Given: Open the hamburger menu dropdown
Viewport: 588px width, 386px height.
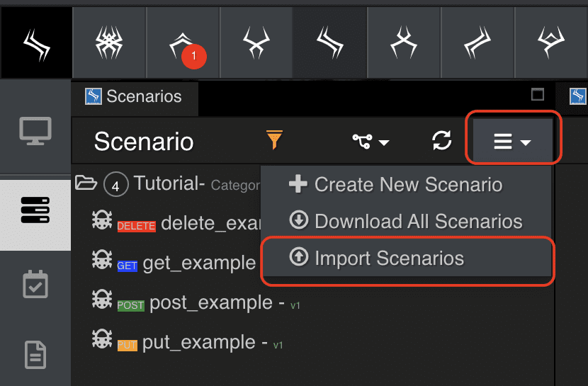Looking at the screenshot, I should pyautogui.click(x=512, y=142).
